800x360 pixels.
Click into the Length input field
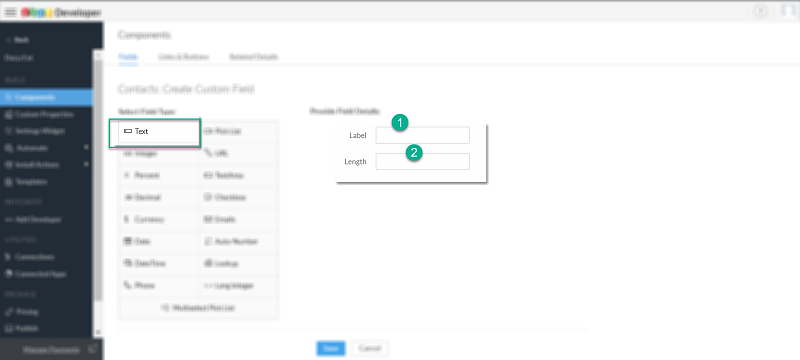click(x=422, y=162)
